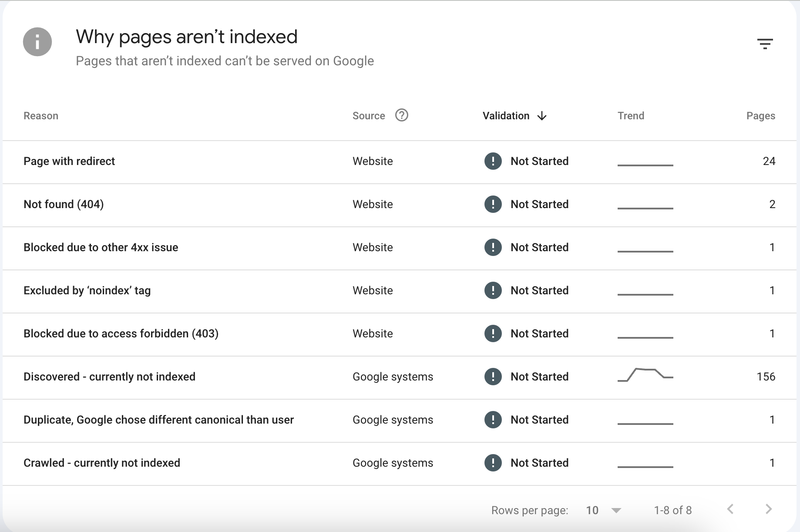Click the info icon beside the report title
The width and height of the screenshot is (800, 532).
[x=37, y=42]
